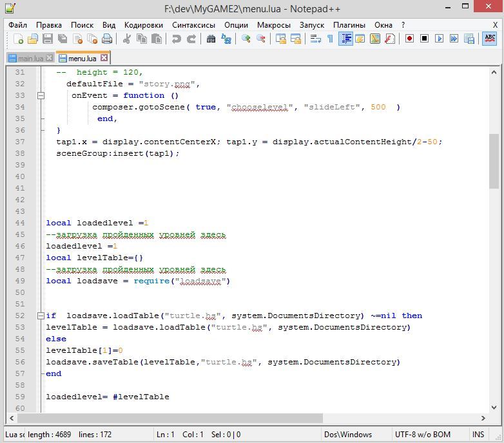Screen dimensions: 504x443
Task: Click the vertical scrollbar down arrow
Action: pos(494,408)
